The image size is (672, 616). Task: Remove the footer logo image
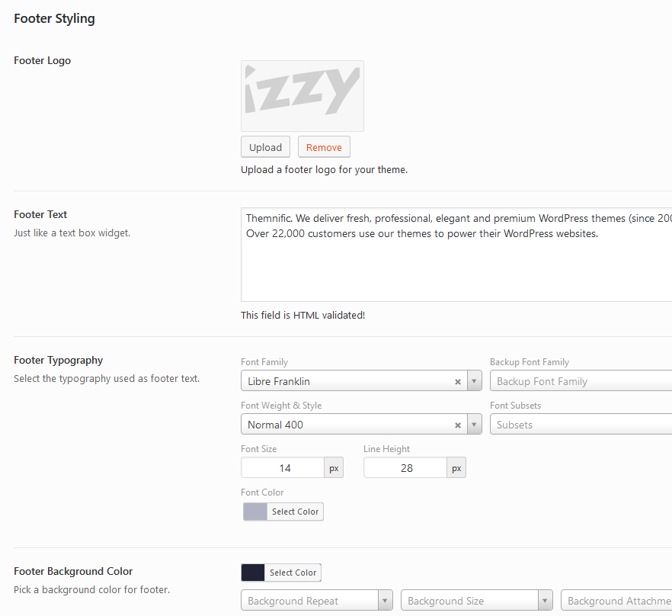(324, 147)
